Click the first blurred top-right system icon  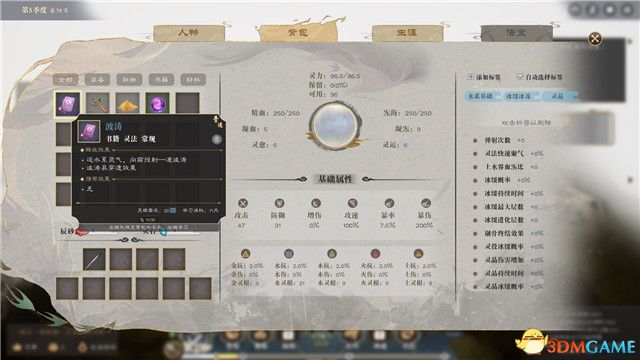[x=575, y=9]
